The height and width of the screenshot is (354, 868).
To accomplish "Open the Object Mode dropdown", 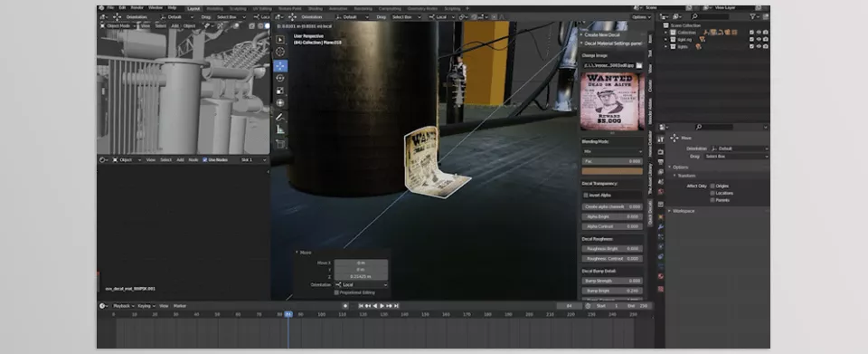I will [118, 25].
